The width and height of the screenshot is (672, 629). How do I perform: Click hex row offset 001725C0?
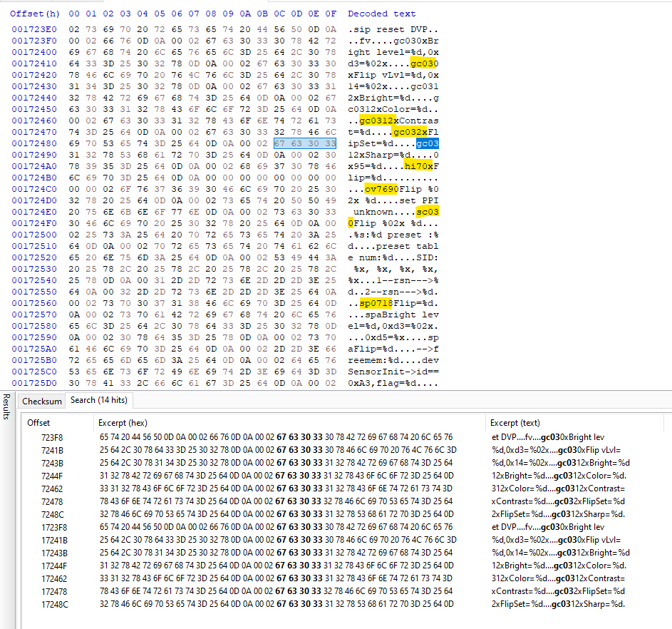click(34, 372)
